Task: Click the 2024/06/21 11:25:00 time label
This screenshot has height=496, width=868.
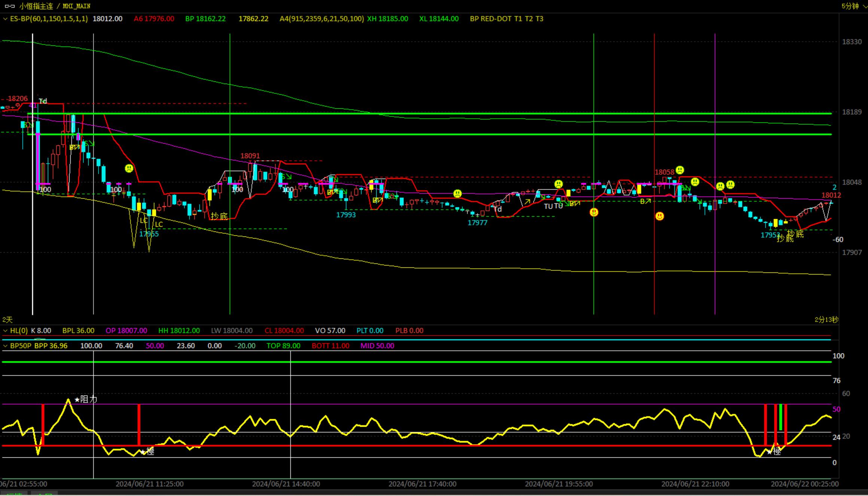Action: 149,484
